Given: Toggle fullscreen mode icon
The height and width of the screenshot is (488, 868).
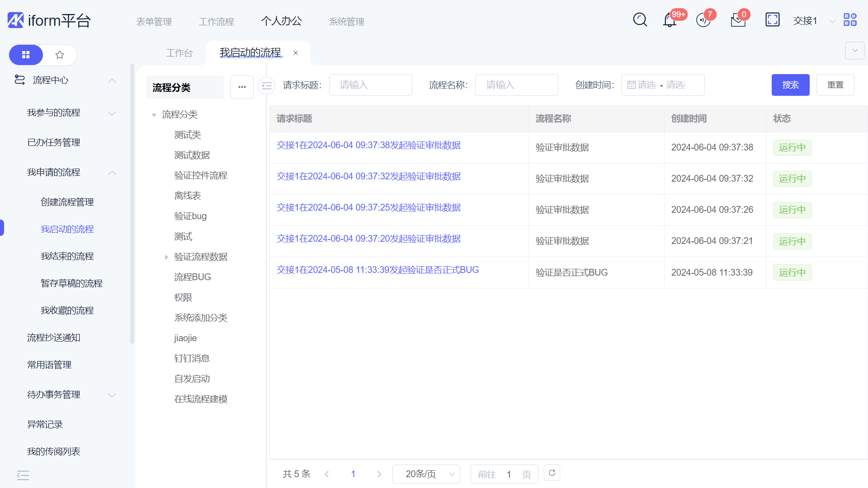Looking at the screenshot, I should coord(772,20).
